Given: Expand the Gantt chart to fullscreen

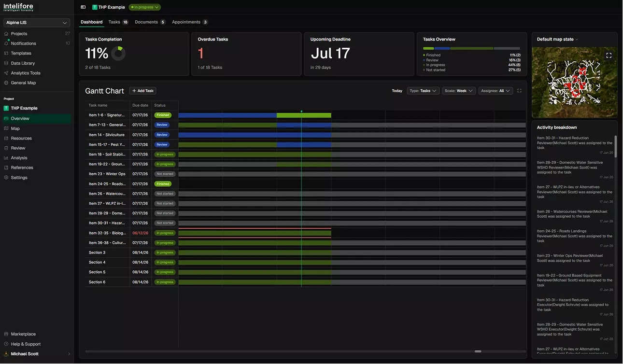Looking at the screenshot, I should [x=519, y=91].
